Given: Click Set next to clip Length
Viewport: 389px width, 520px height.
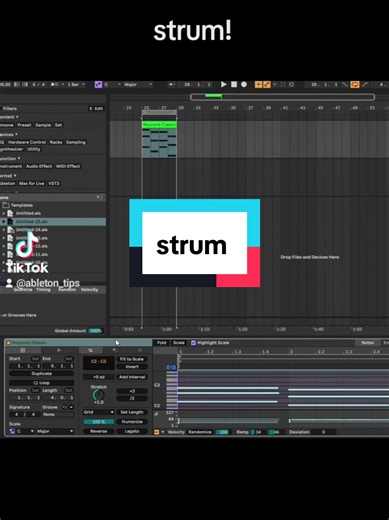Looking at the screenshot, I should (69, 390).
